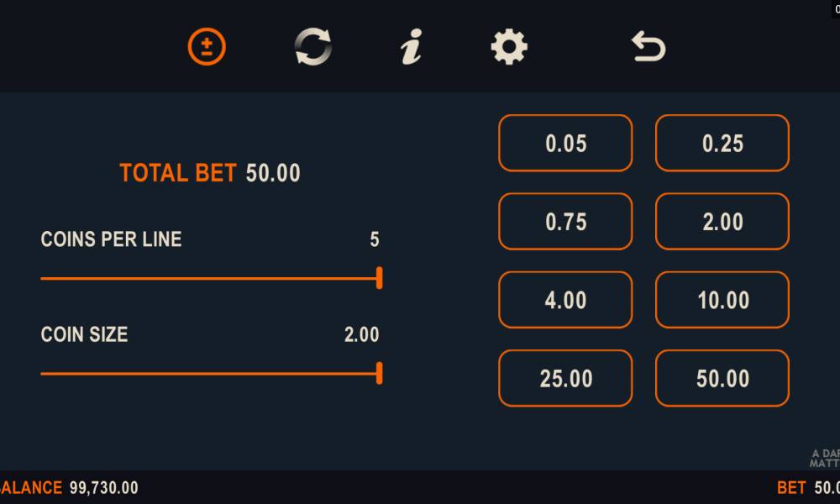Set bet to 2.00
The height and width of the screenshot is (504, 840).
tap(722, 222)
